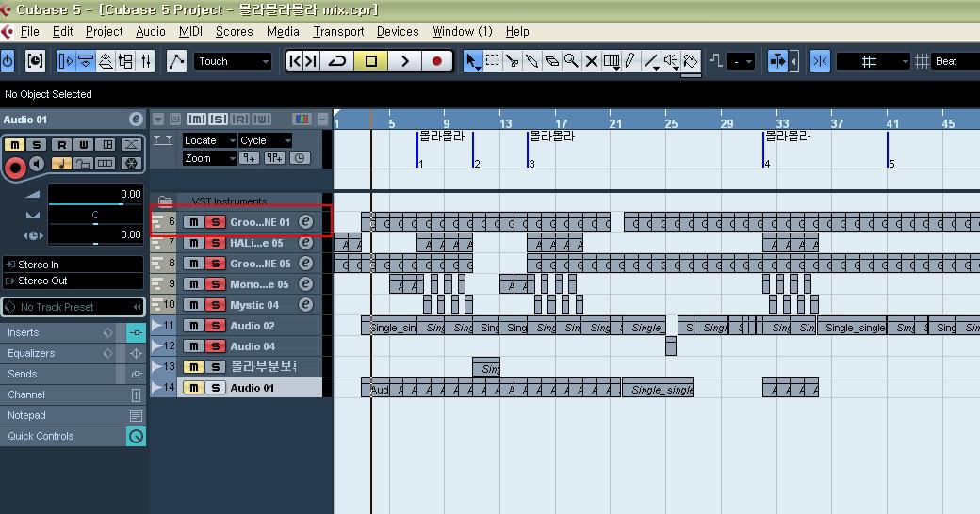The image size is (980, 514).
Task: Toggle Mute in the Audio 01 inspector
Action: (x=15, y=144)
